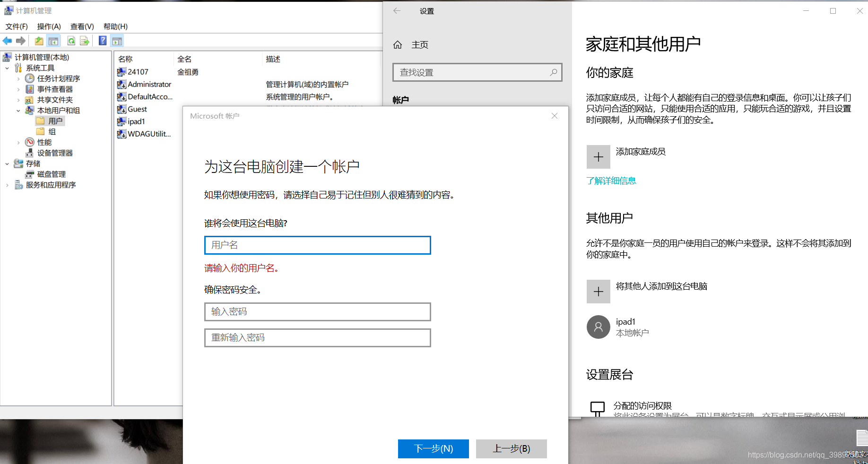
Task: Expand the 性能 tree node
Action: [18, 142]
